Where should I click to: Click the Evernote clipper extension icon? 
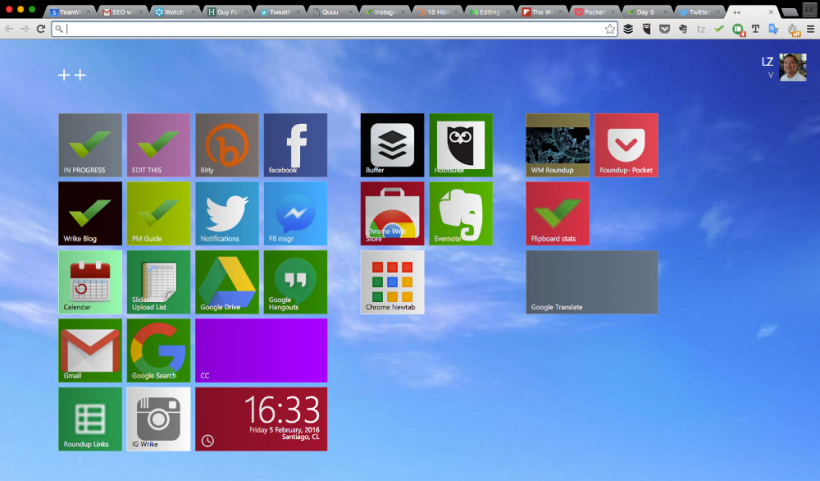(683, 29)
